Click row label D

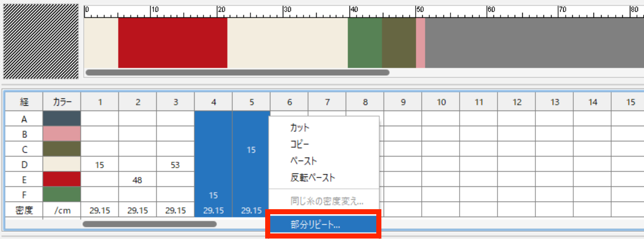click(x=24, y=164)
